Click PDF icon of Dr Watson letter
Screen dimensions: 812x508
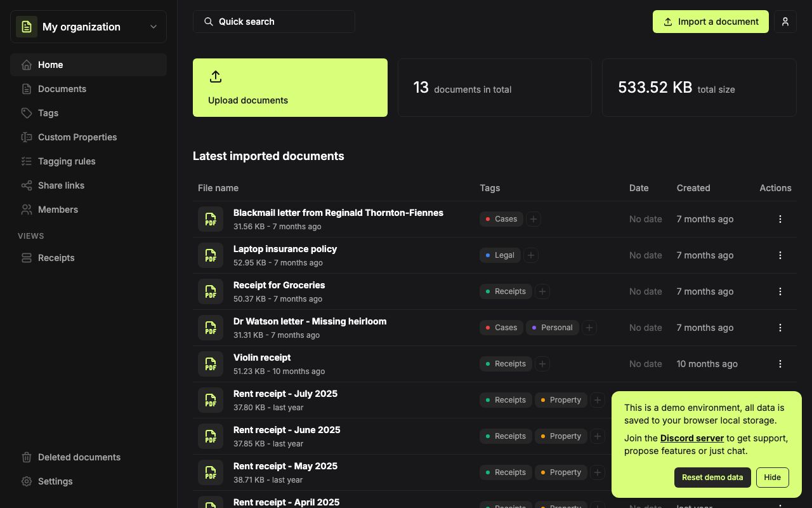click(211, 328)
